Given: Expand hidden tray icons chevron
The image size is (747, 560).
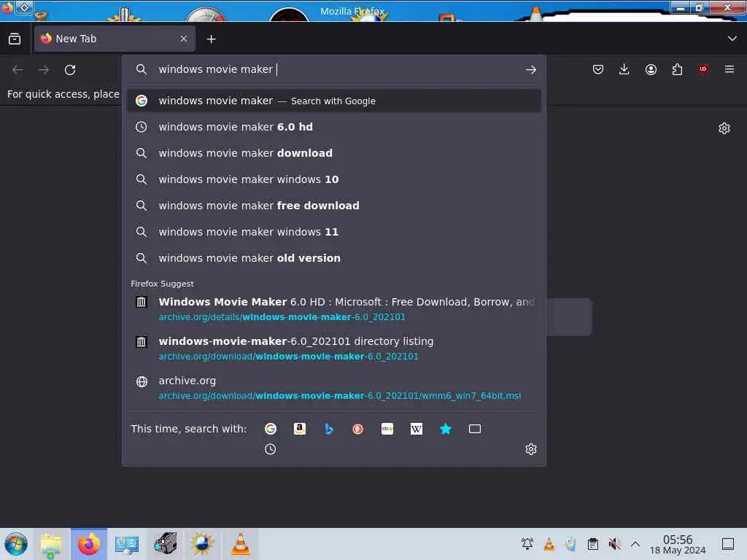Looking at the screenshot, I should 635,544.
